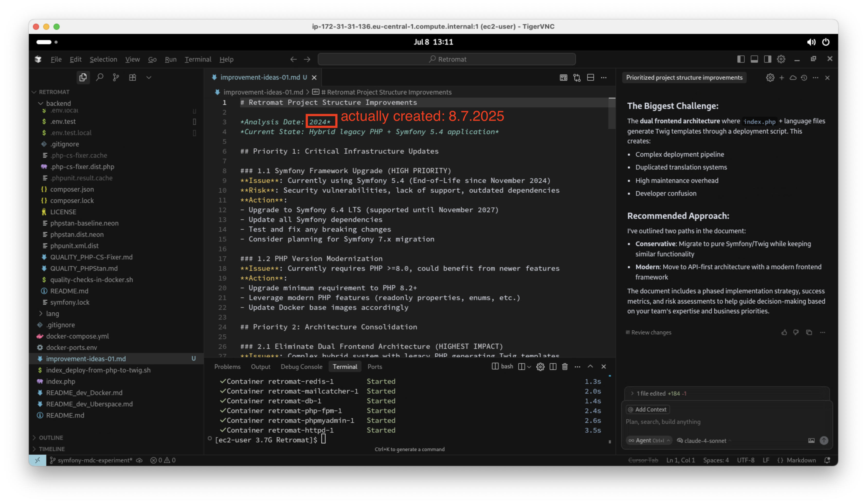Expand the lang folder
Image resolution: width=867 pixels, height=504 pixels.
tap(52, 314)
